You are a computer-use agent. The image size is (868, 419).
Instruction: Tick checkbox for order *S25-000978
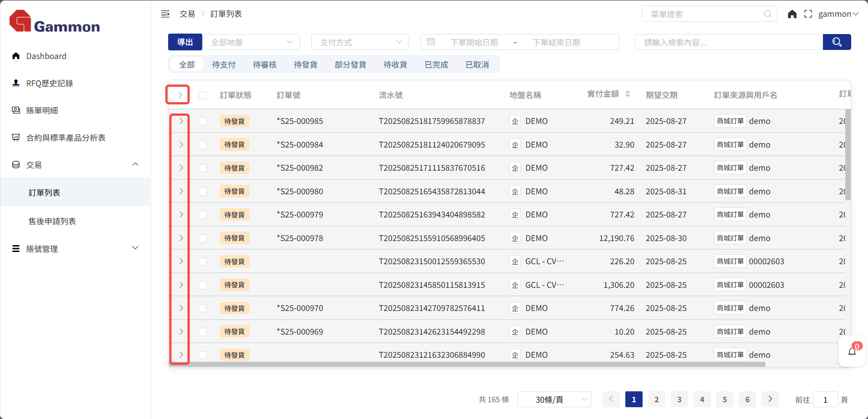203,238
